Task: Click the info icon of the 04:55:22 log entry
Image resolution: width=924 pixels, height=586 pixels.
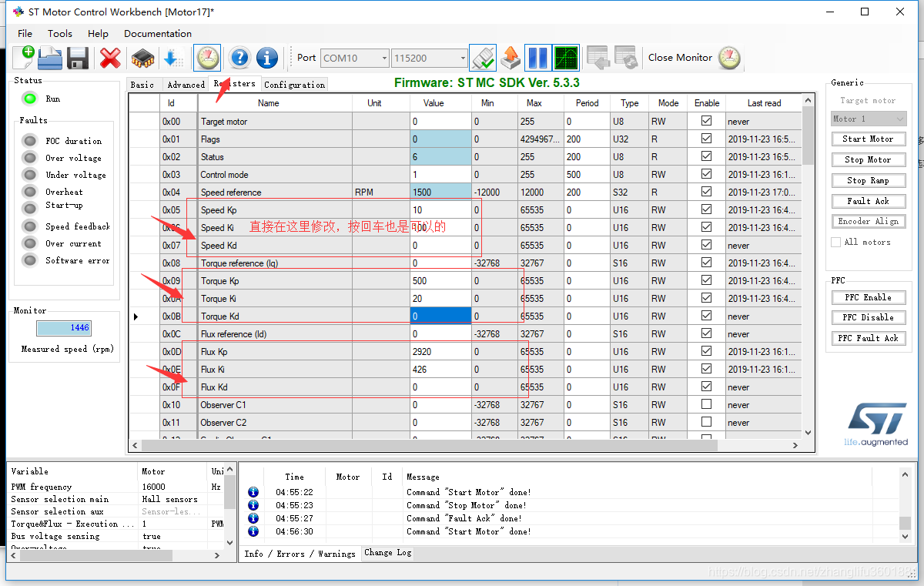Action: pos(253,492)
